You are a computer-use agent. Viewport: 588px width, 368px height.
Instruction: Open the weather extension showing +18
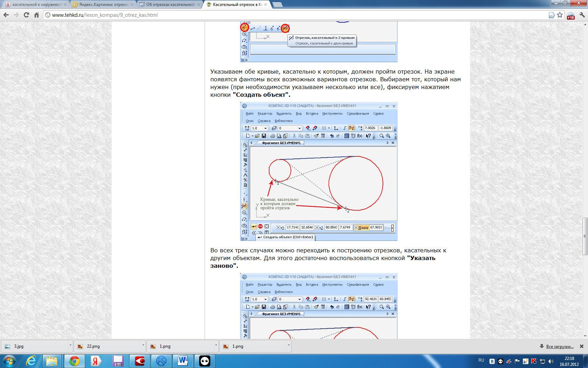coord(571,15)
